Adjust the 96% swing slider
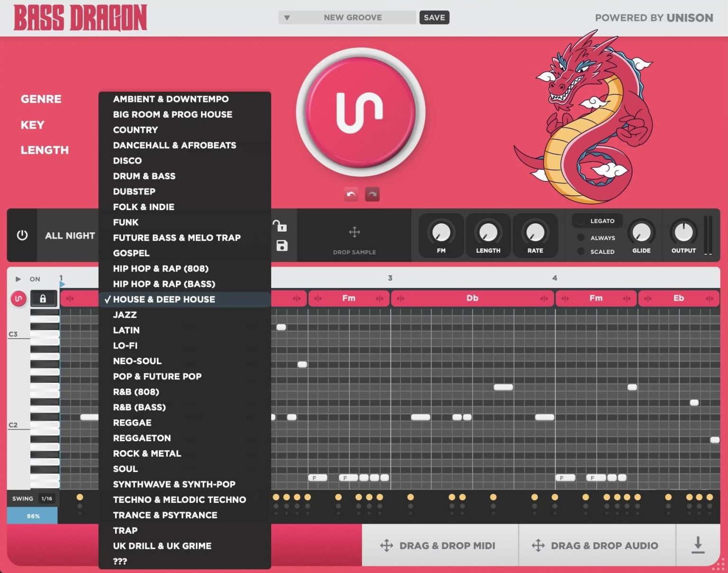Viewport: 728px width, 573px height. (32, 515)
